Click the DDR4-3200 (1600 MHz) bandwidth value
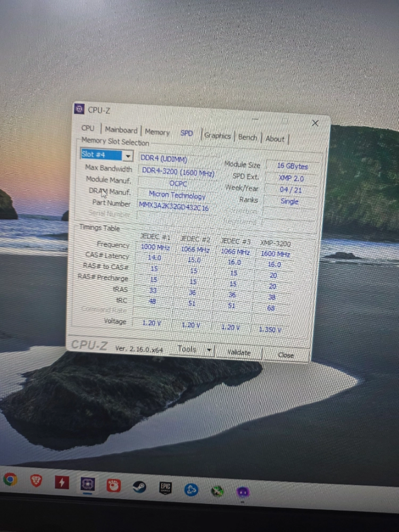399x532 pixels. tap(178, 172)
